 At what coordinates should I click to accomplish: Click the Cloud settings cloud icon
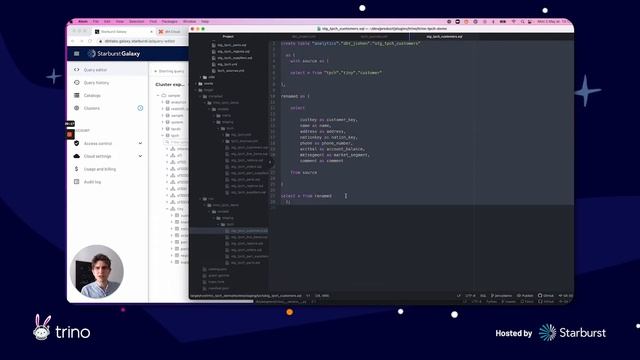click(x=76, y=156)
